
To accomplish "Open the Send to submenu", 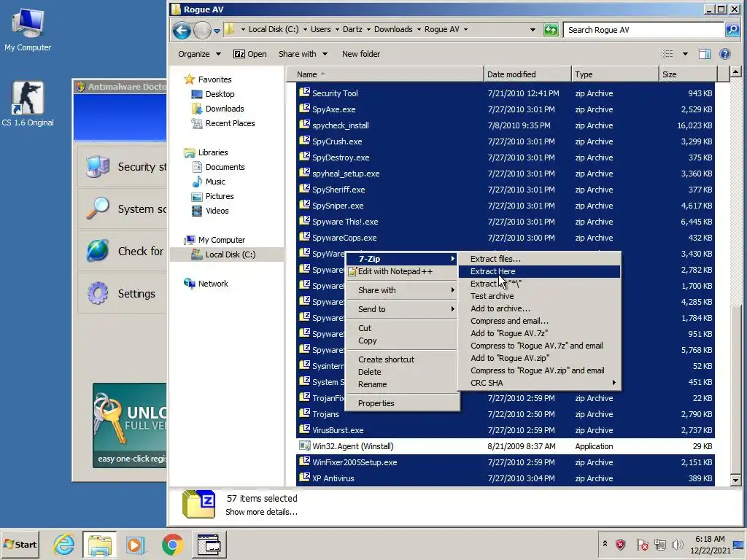I will (x=403, y=309).
